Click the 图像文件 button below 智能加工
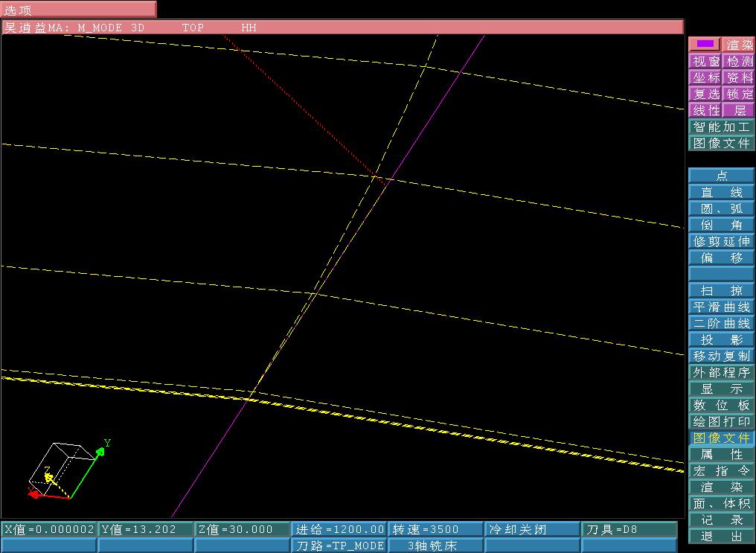The image size is (756, 553). point(722,143)
